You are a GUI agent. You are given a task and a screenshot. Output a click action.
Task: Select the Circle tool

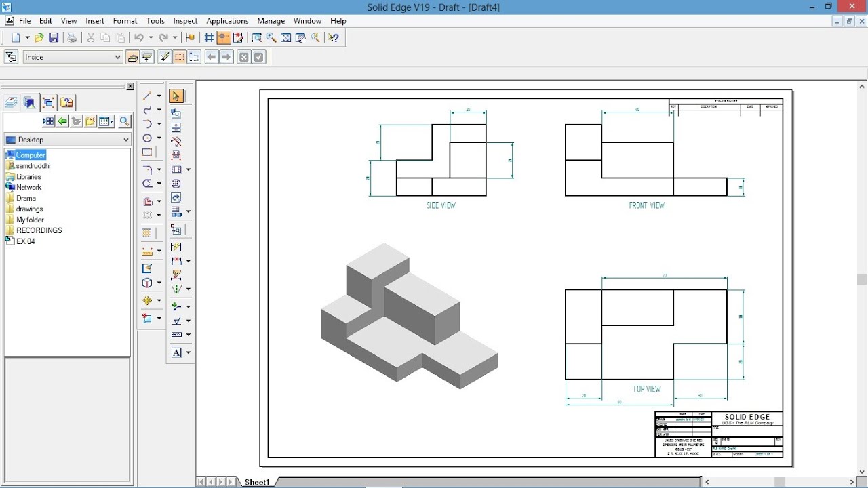(x=147, y=138)
